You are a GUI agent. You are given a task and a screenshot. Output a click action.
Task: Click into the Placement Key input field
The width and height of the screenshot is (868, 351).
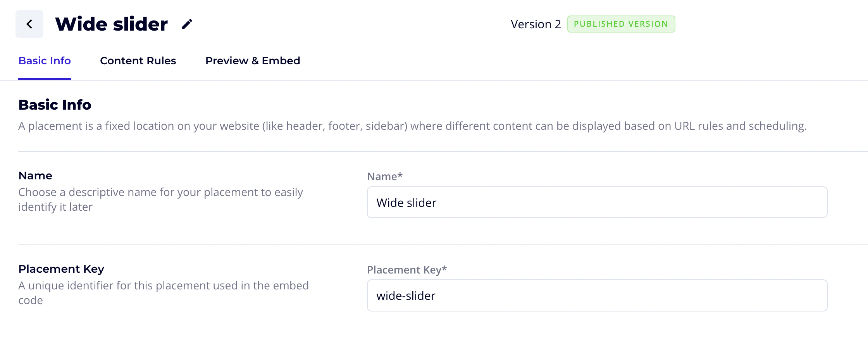pyautogui.click(x=597, y=296)
